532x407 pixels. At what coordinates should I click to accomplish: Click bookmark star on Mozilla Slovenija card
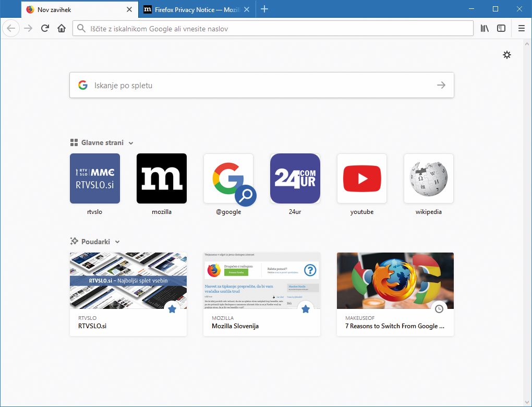(306, 309)
